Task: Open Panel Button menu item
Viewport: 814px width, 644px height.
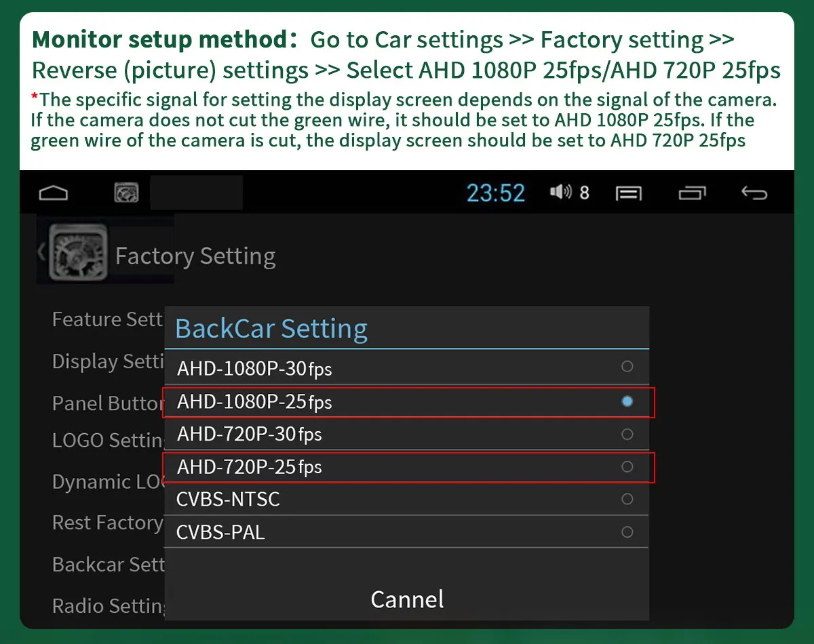Action: [108, 403]
